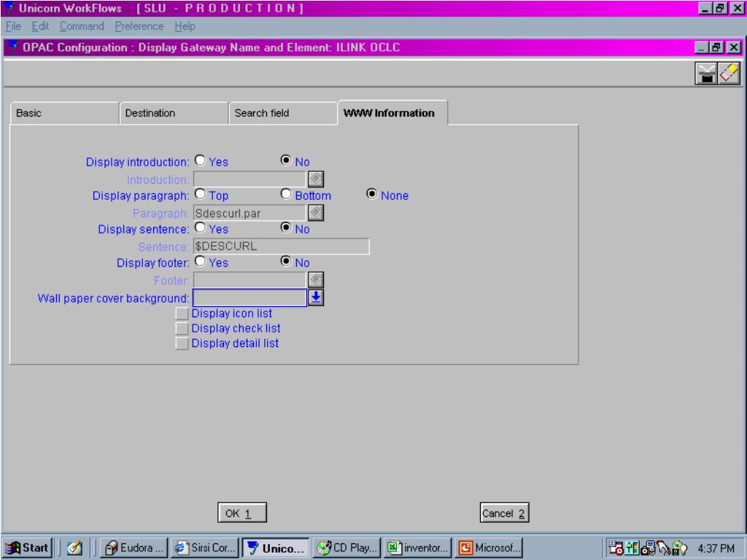Expand the Wall paper cover background dropdown
This screenshot has height=560, width=747.
[317, 297]
